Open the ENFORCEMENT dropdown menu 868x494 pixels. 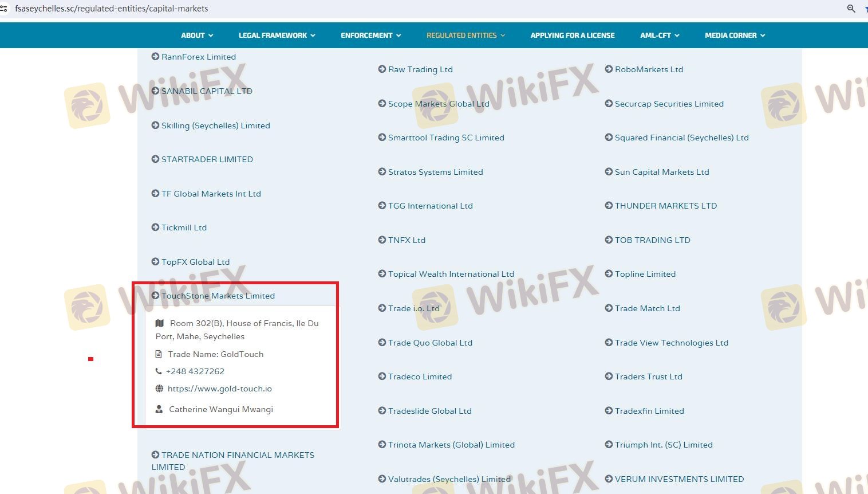click(x=370, y=36)
